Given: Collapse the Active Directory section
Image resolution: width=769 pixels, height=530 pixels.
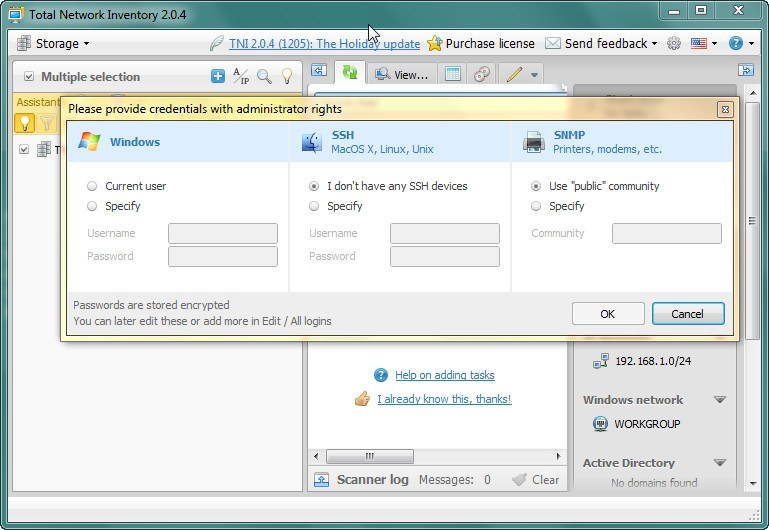Looking at the screenshot, I should tap(719, 462).
